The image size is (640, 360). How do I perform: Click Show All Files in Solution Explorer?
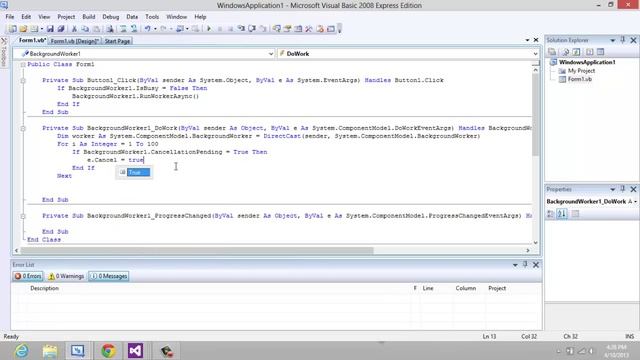565,52
